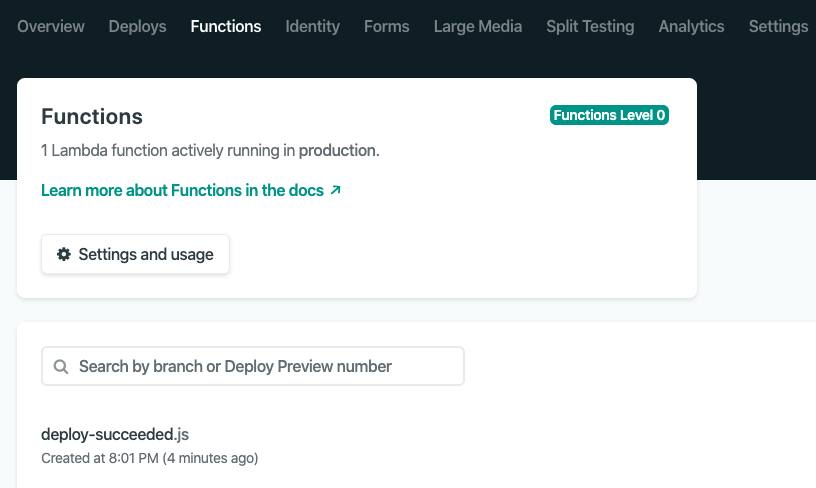This screenshot has width=816, height=488.
Task: View the Analytics tab
Action: click(691, 26)
